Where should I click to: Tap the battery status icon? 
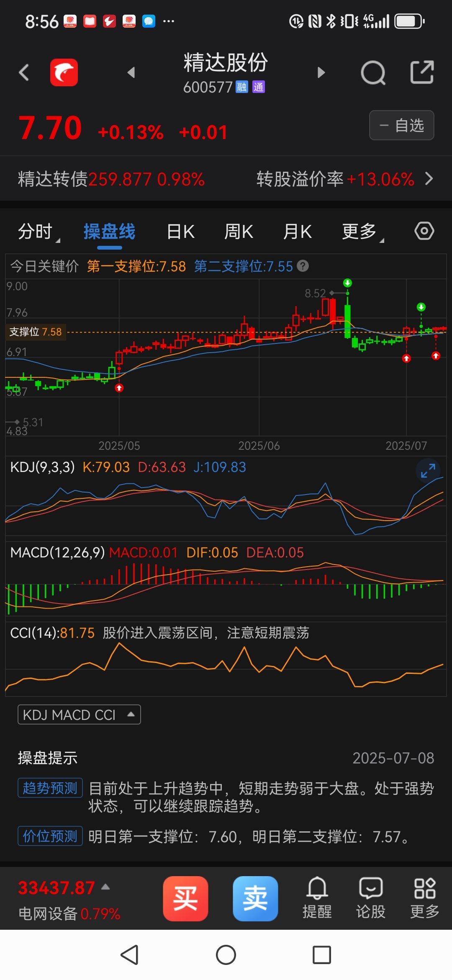click(x=410, y=21)
